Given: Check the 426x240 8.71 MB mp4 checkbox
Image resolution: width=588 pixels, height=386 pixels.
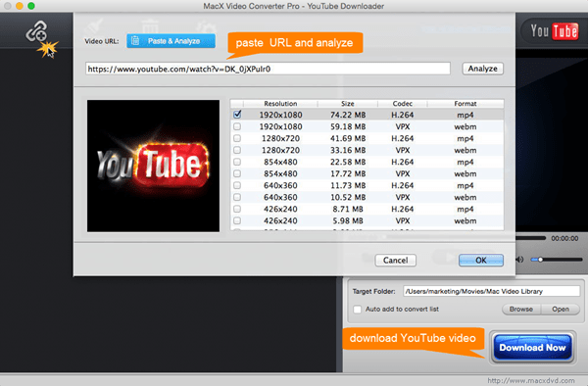Looking at the screenshot, I should 237,209.
